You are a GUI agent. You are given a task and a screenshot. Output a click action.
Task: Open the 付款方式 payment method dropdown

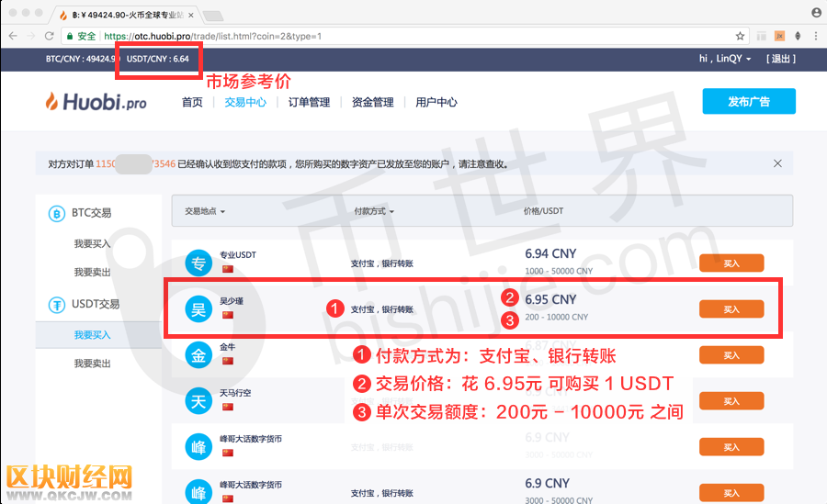(374, 211)
